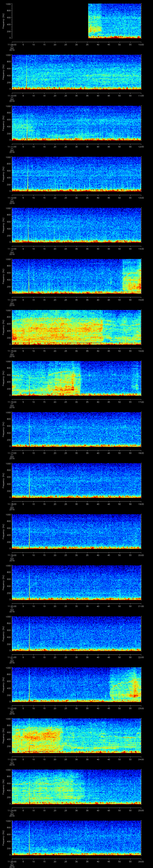This screenshot has height=868, width=153.
Task: Select the 11:20:00 spectrogram panel
Action: tap(76, 582)
